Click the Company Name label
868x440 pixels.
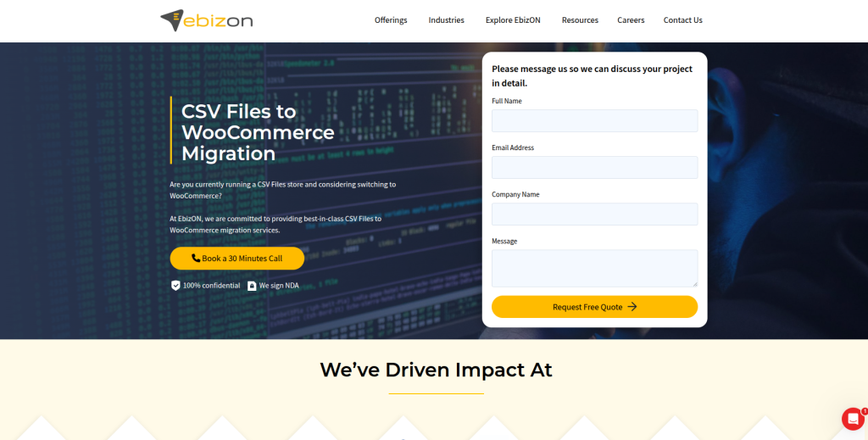(x=515, y=194)
